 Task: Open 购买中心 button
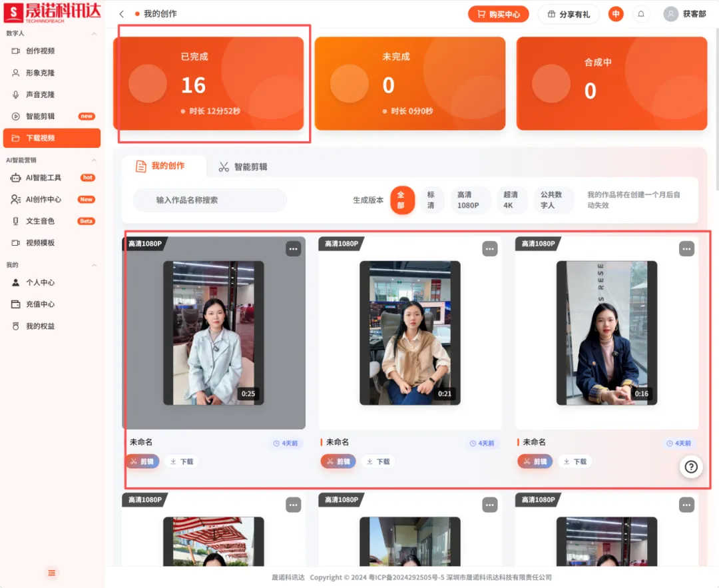pos(499,14)
